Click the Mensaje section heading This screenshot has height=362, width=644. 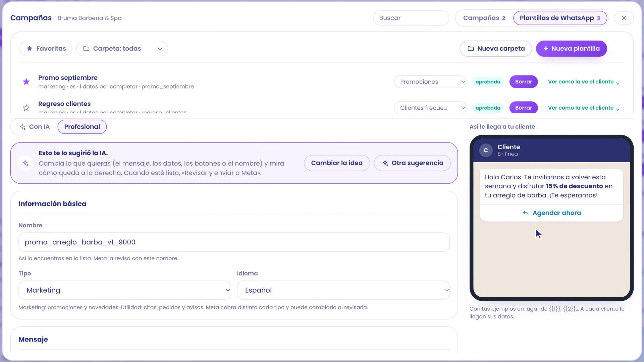coord(33,340)
